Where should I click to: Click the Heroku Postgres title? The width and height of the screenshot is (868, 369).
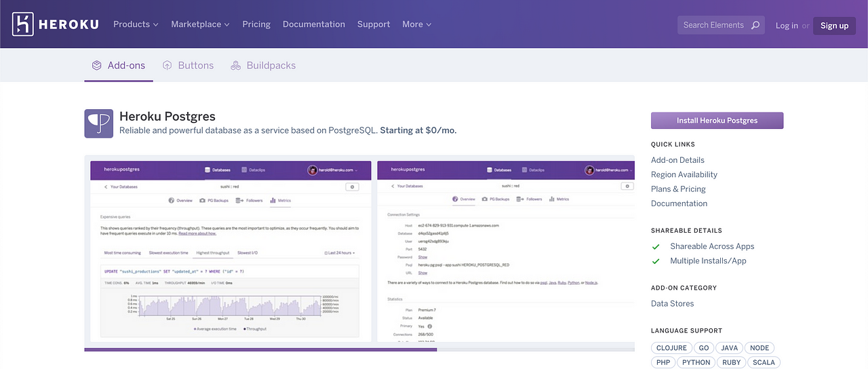tap(167, 117)
